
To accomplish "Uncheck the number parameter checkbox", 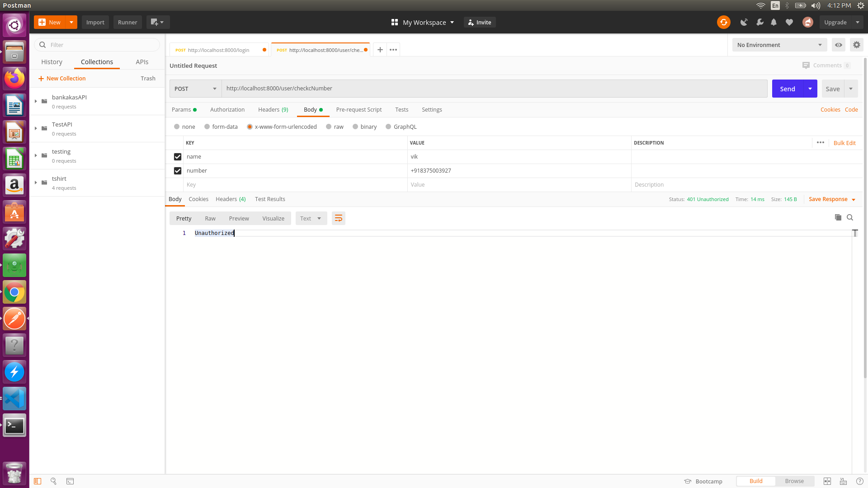I will coord(178,171).
